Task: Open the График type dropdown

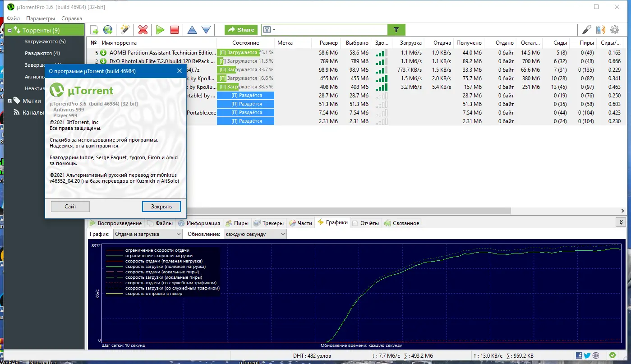Action: point(147,234)
